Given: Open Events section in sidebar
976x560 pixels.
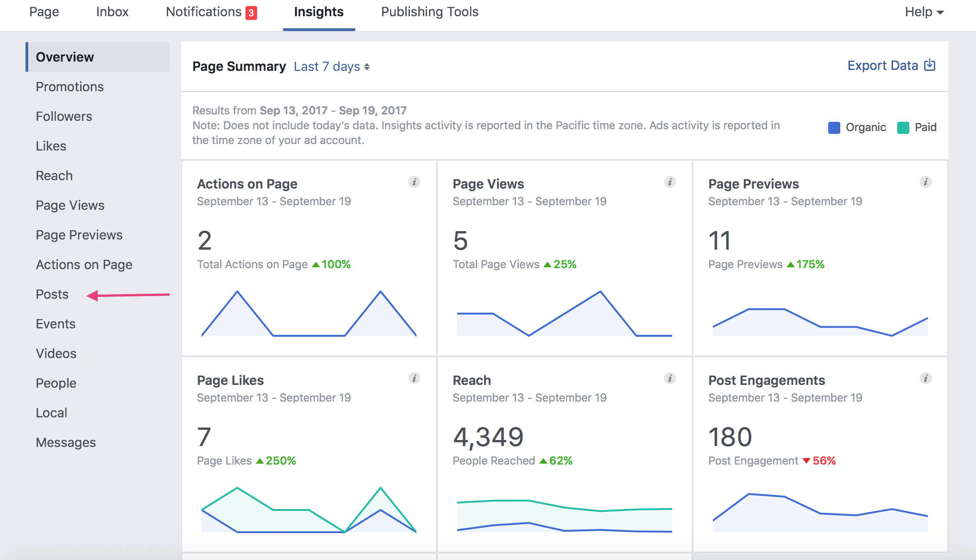Looking at the screenshot, I should [x=56, y=324].
